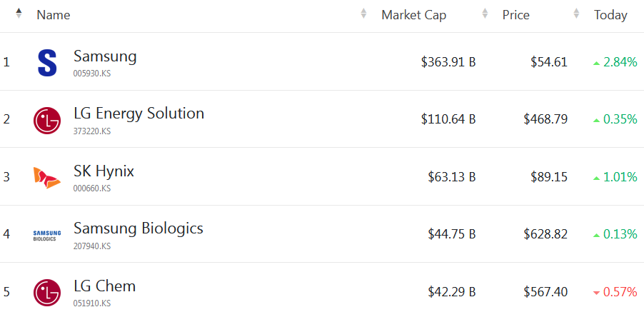Sort the table by rank column arrows
This screenshot has height=317, width=644.
point(19,14)
